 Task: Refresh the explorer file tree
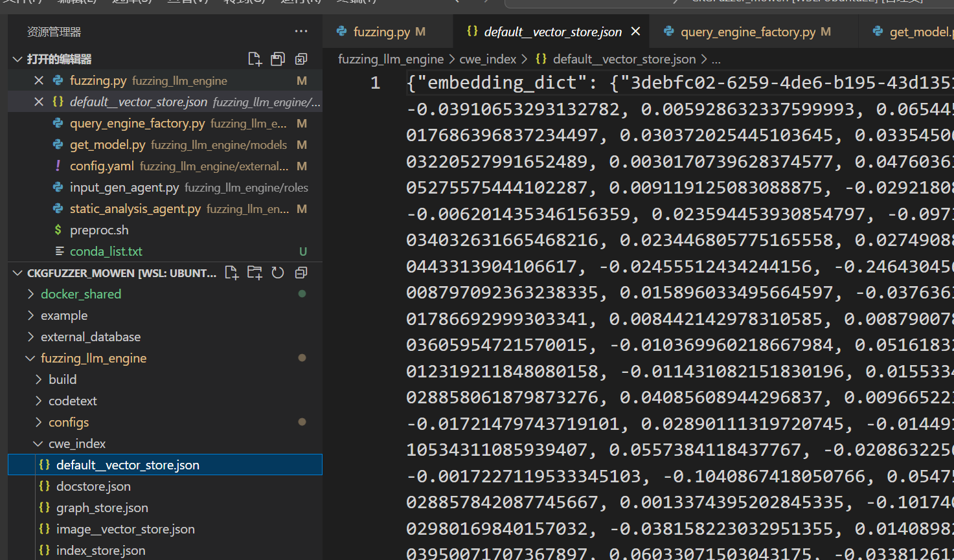pos(278,273)
